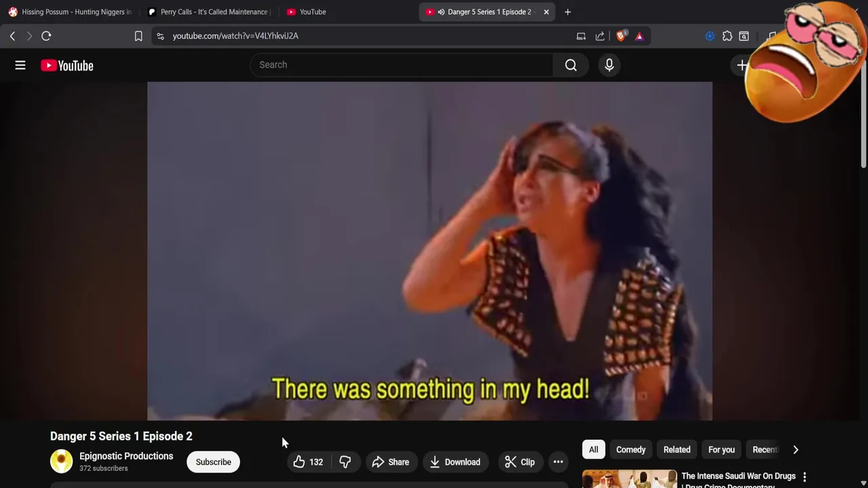The width and height of the screenshot is (868, 488).
Task: Switch to the Hissing Possum tab
Action: point(70,12)
